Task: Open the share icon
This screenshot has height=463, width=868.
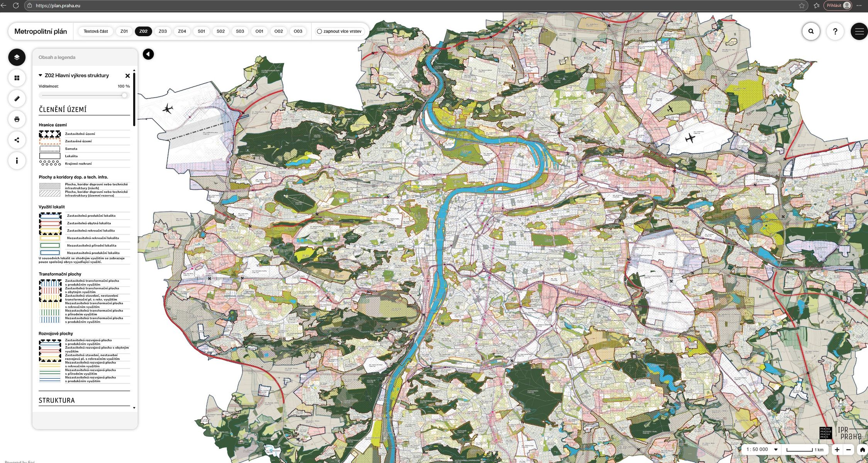Action: tap(17, 140)
